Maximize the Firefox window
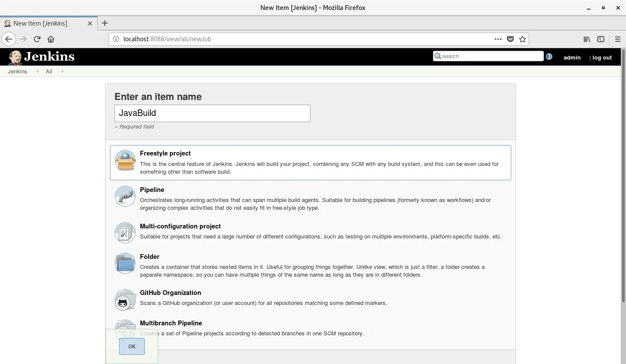 pos(603,8)
